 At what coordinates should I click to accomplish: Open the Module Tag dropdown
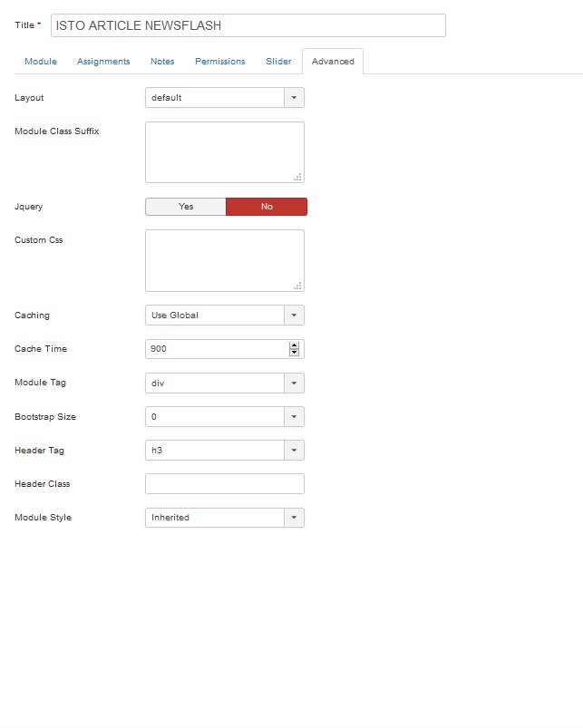click(x=225, y=383)
